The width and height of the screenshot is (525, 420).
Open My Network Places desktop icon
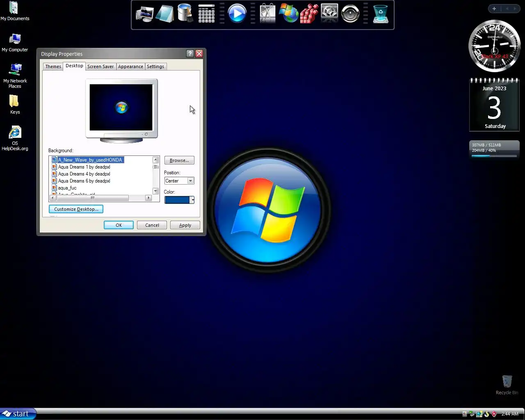pyautogui.click(x=15, y=76)
